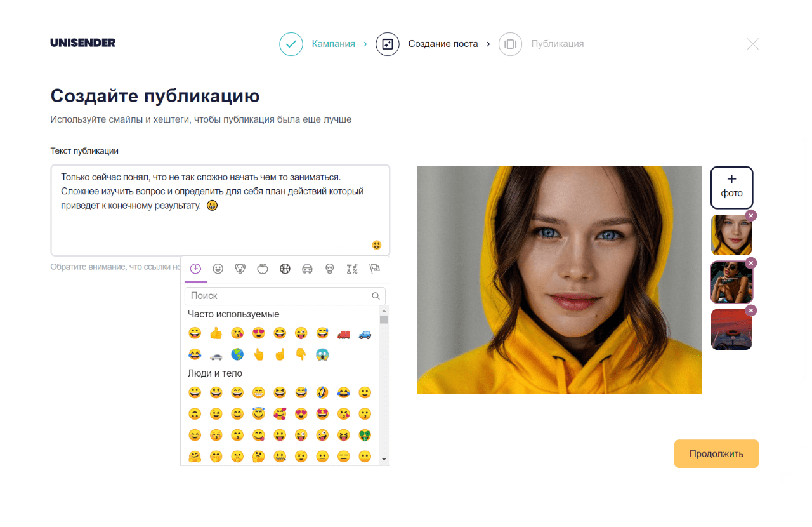Click the Поиск emoji search field
The height and width of the screenshot is (527, 812).
point(285,296)
